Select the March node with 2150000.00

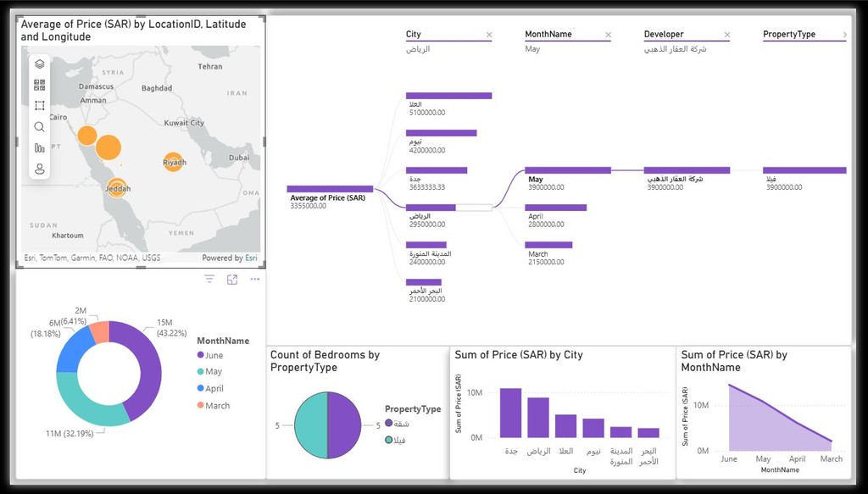click(x=548, y=245)
